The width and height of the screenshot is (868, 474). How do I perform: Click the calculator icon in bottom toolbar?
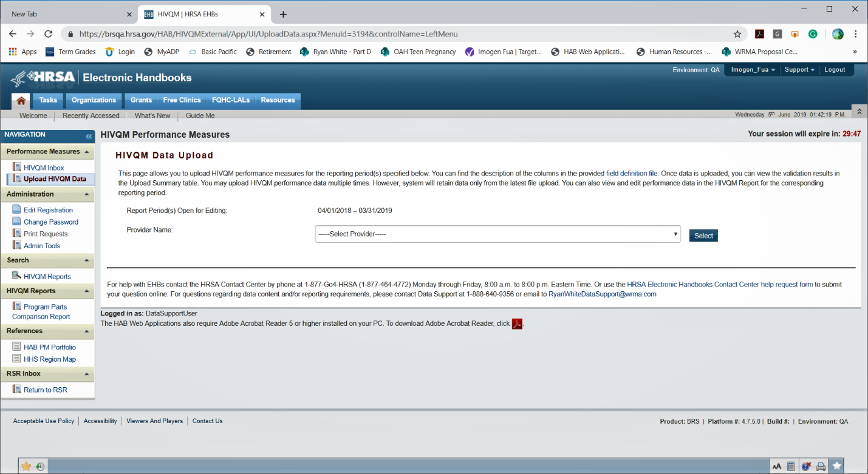click(791, 466)
